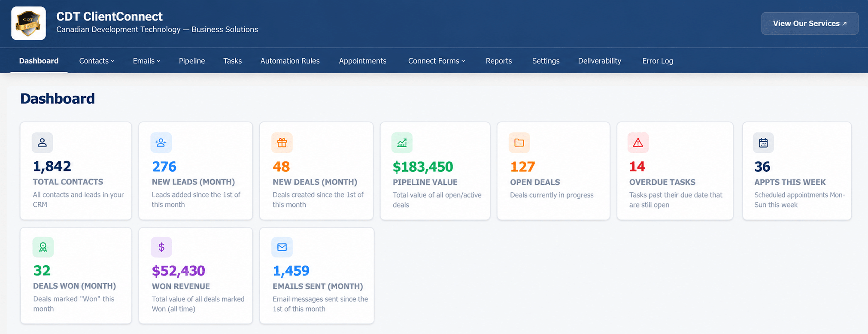Go to the Pipeline page
This screenshot has width=868, height=334.
click(x=192, y=61)
